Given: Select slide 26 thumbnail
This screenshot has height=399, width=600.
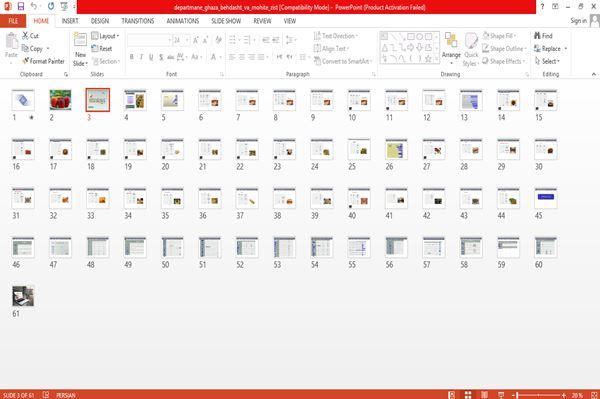Looking at the screenshot, I should tap(396, 149).
